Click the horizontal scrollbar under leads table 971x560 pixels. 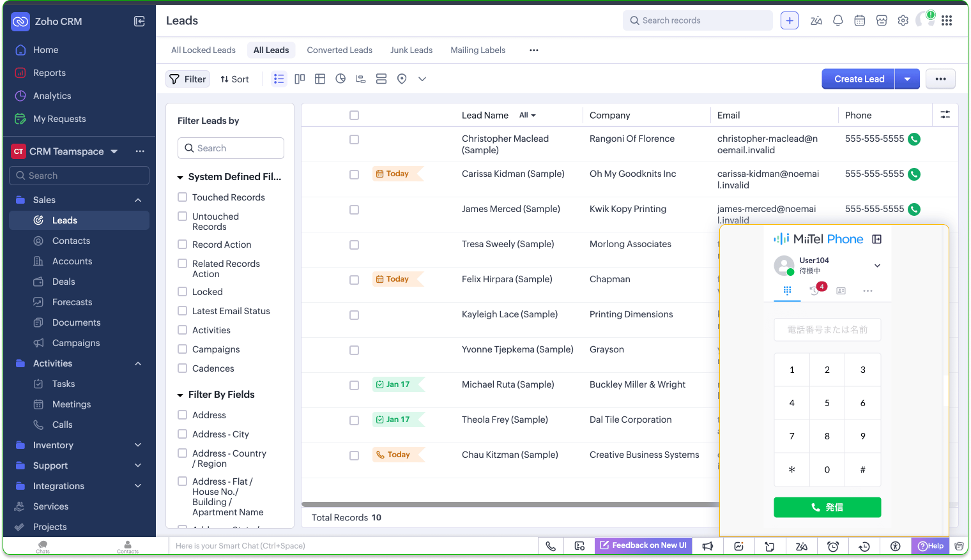click(510, 504)
